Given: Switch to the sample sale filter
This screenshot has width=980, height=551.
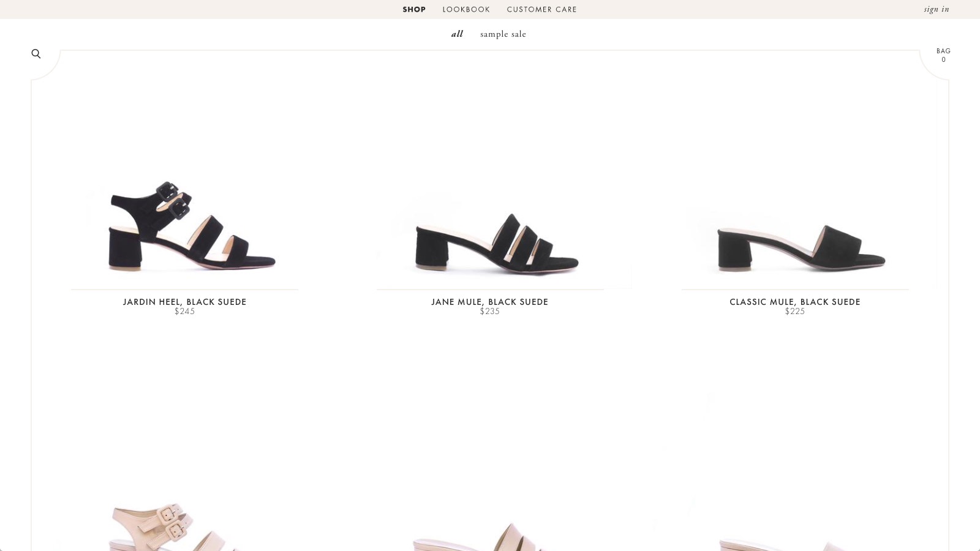Looking at the screenshot, I should pos(503,34).
